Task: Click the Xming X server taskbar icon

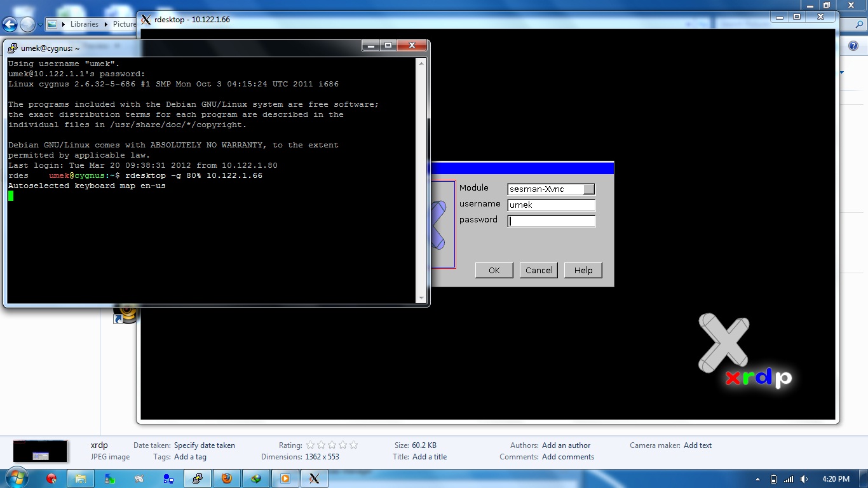Action: [315, 478]
